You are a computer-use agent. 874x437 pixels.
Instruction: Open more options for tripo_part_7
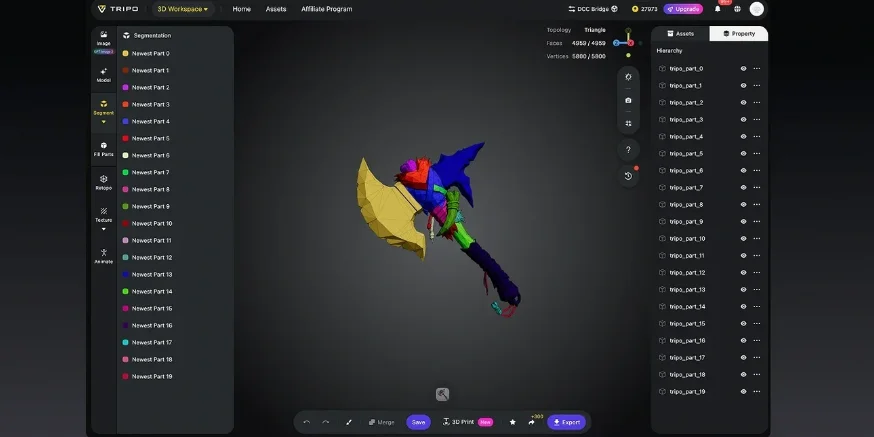[756, 187]
